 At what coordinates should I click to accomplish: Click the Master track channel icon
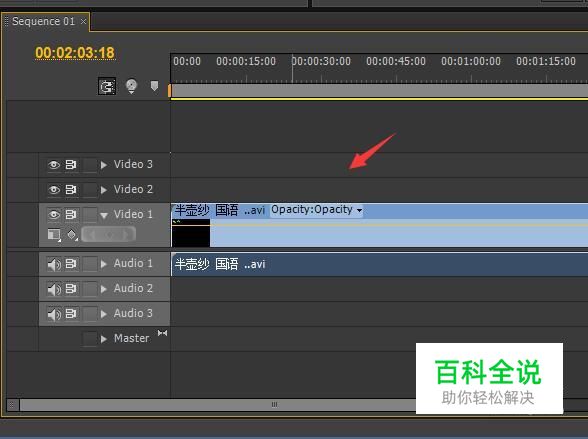tap(162, 333)
